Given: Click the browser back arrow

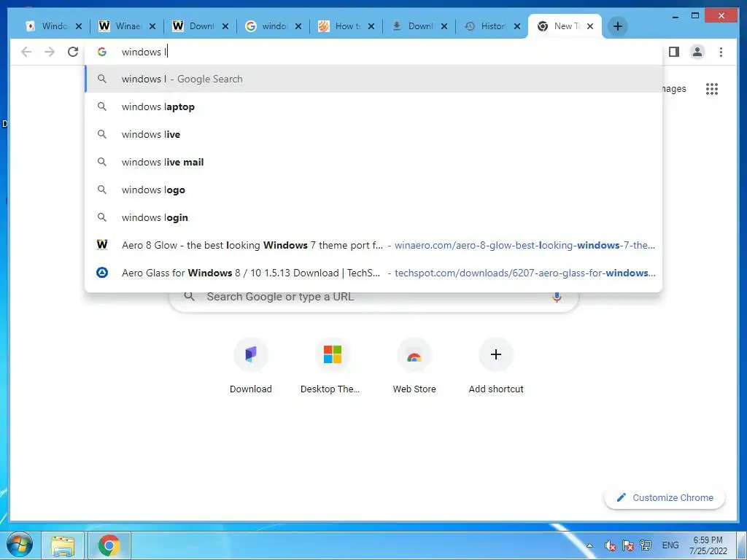Looking at the screenshot, I should pyautogui.click(x=27, y=52).
